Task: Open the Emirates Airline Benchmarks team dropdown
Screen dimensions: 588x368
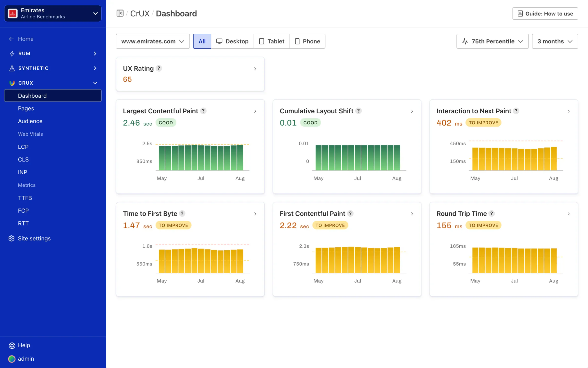Action: pyautogui.click(x=53, y=13)
